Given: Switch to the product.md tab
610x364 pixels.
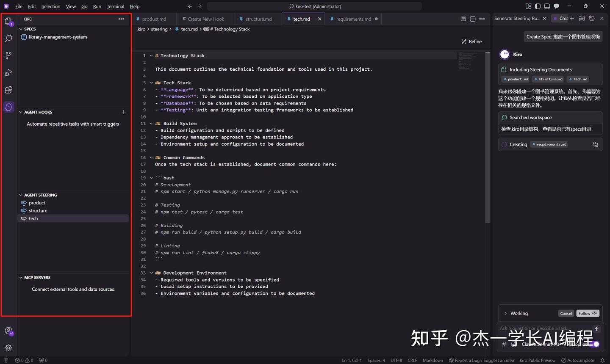Looking at the screenshot, I should pyautogui.click(x=155, y=19).
